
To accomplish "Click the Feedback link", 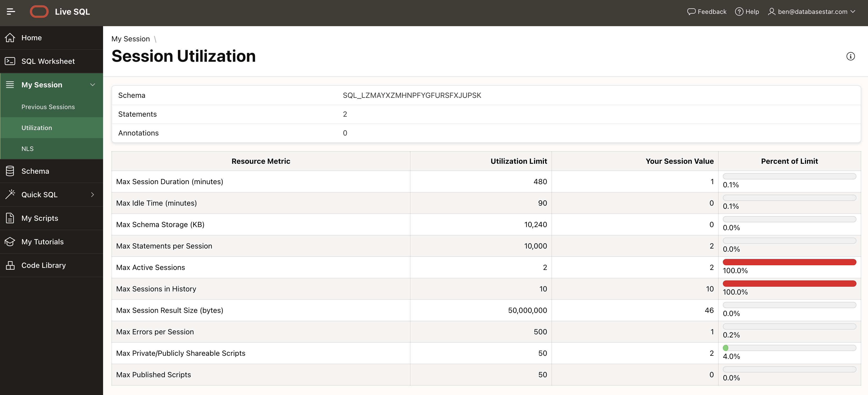I will coord(707,12).
